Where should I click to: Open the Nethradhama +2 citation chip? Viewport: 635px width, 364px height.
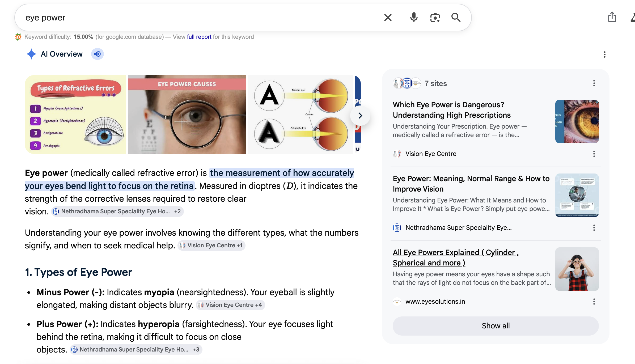tap(117, 211)
